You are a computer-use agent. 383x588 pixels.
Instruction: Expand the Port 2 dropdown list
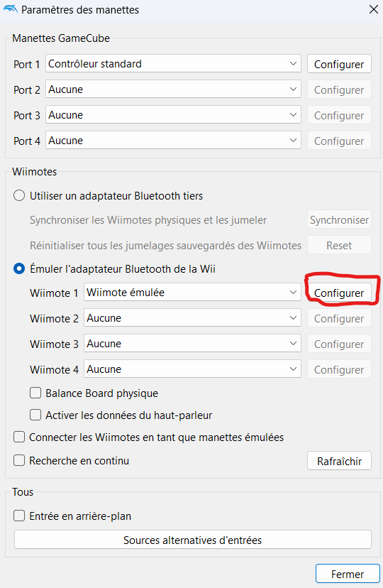173,89
